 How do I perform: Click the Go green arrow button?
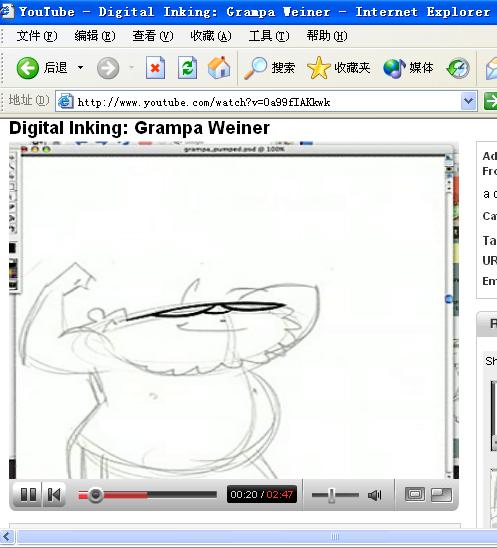(x=490, y=102)
